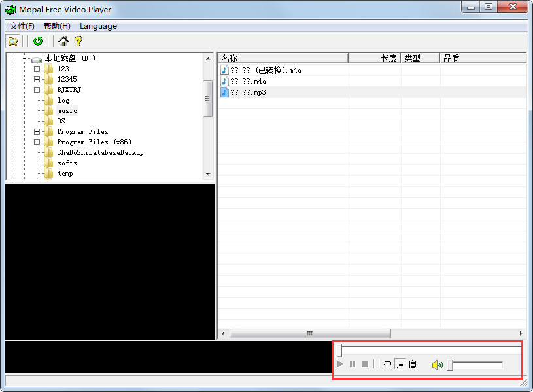
Task: Open the 文件(F) menu
Action: [x=22, y=26]
